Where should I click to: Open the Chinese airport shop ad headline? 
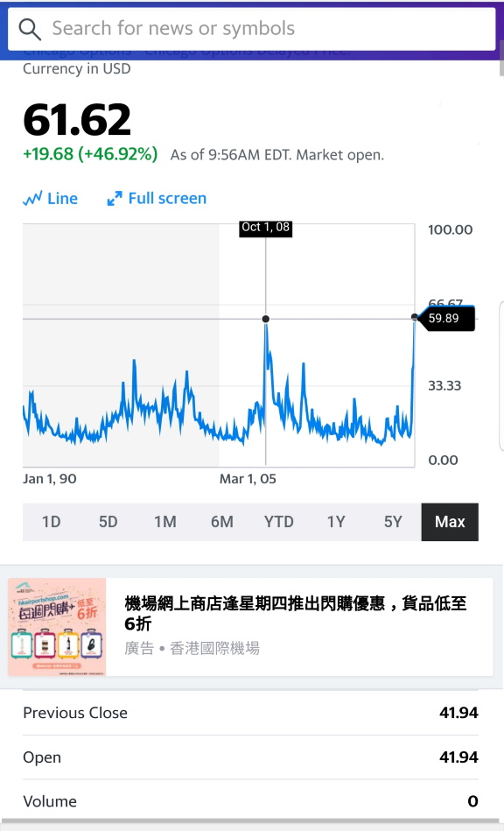click(x=296, y=613)
